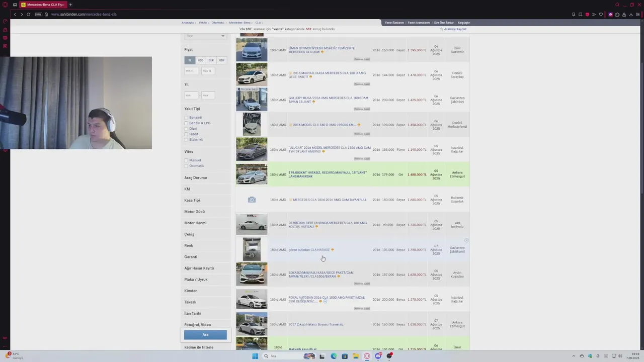Select the TL currency toggle
The width and height of the screenshot is (644, 362).
pos(190,60)
